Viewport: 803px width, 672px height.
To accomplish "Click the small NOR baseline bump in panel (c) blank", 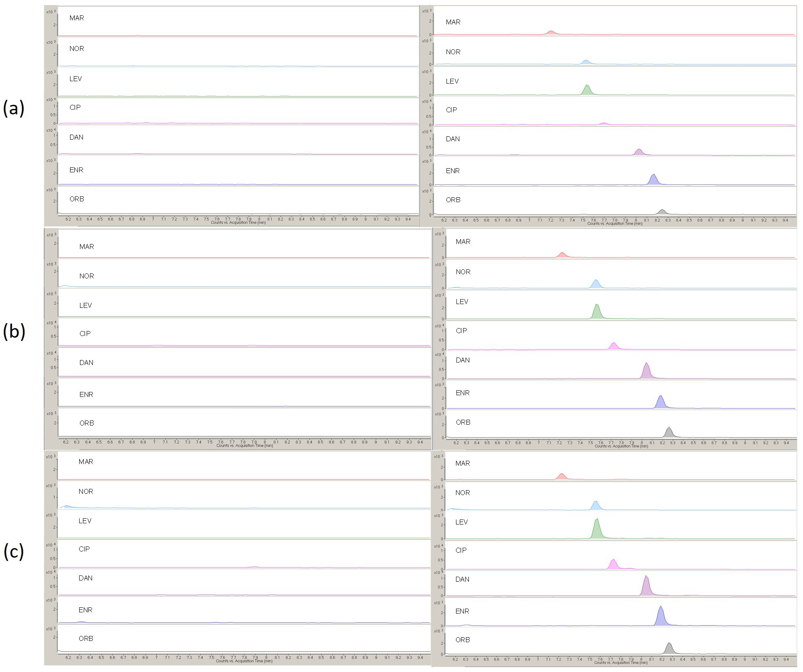I will (67, 506).
